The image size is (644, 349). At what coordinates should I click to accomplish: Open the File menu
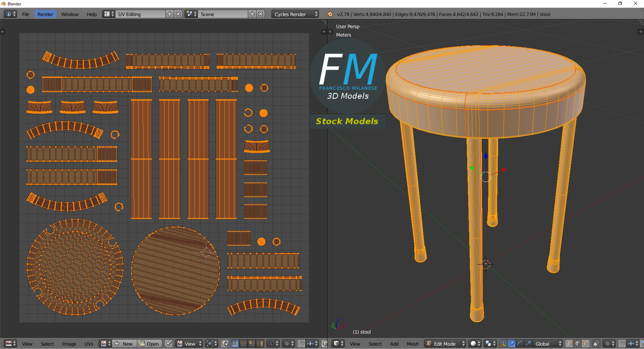click(26, 14)
